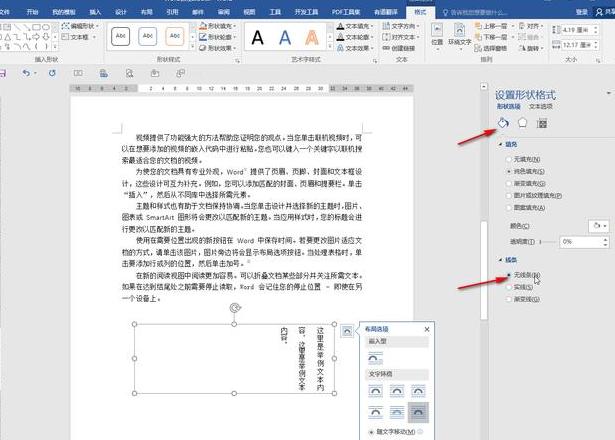Click the Undo arrow in quick access toolbar
This screenshot has width=615, height=440.
tap(26, 73)
